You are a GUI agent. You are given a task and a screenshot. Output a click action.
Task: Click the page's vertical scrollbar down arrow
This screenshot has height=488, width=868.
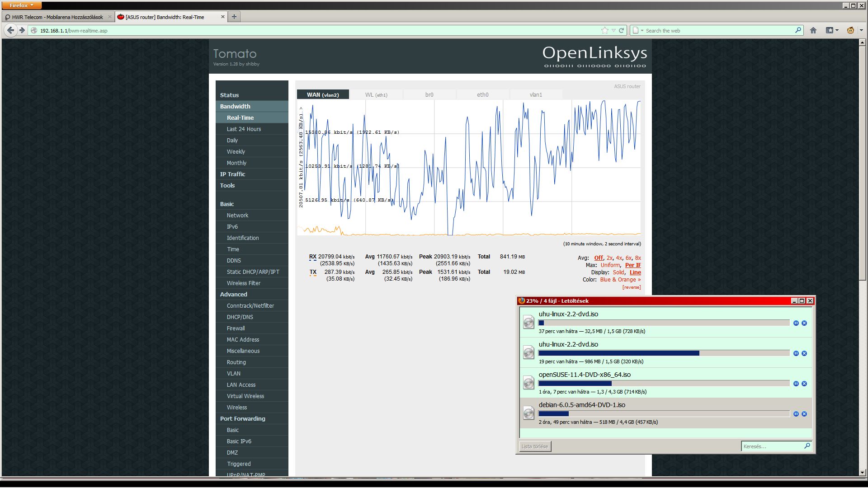tap(863, 473)
